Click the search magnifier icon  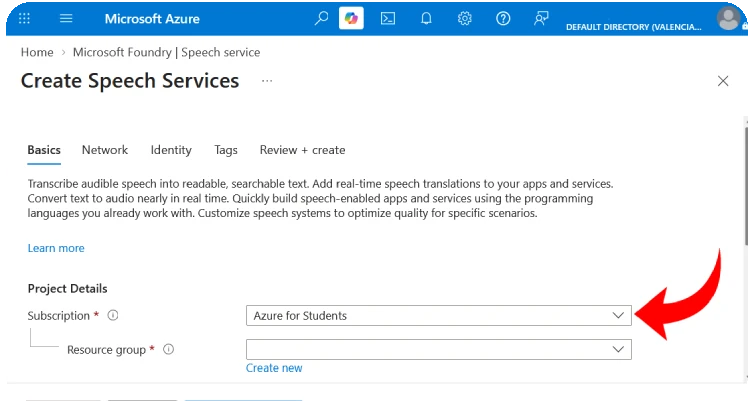click(x=321, y=18)
